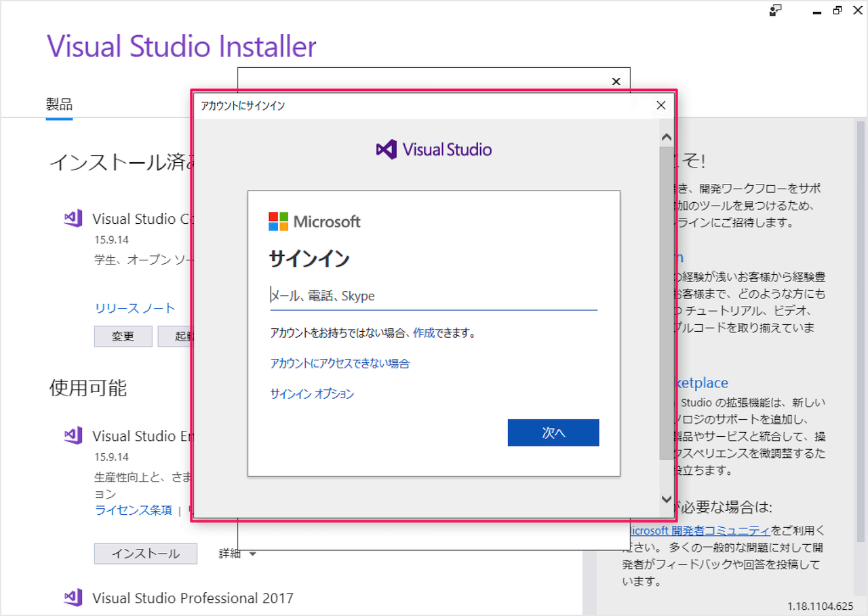Click version number 1.18.1104.625

pyautogui.click(x=821, y=606)
